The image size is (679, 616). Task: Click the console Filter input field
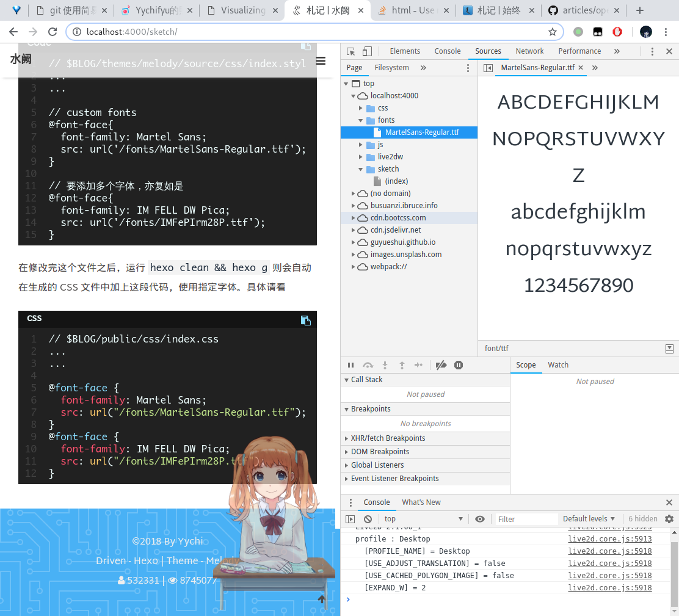point(525,518)
